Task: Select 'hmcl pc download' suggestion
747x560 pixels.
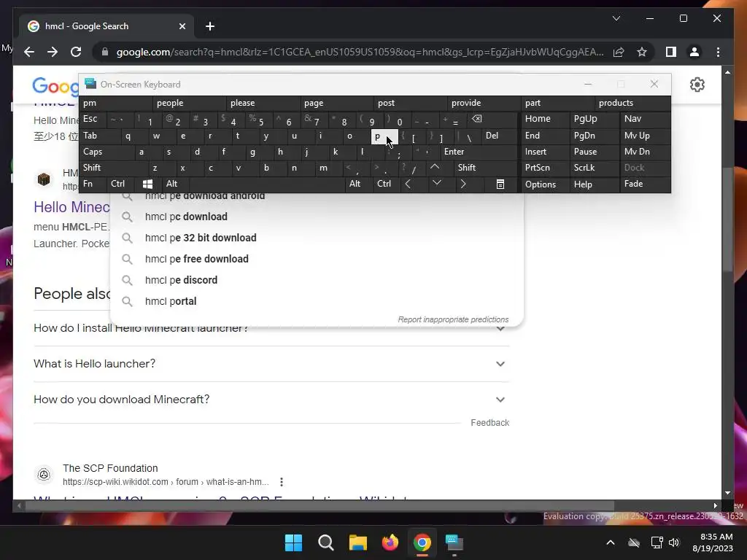Action: point(317,217)
